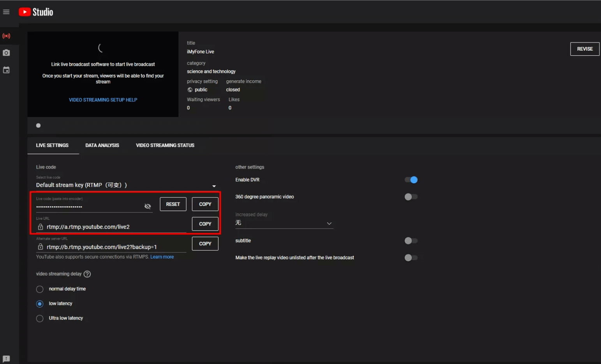Turn off the Enable DVR toggle
Viewport: 601px width, 364px height.
(411, 180)
